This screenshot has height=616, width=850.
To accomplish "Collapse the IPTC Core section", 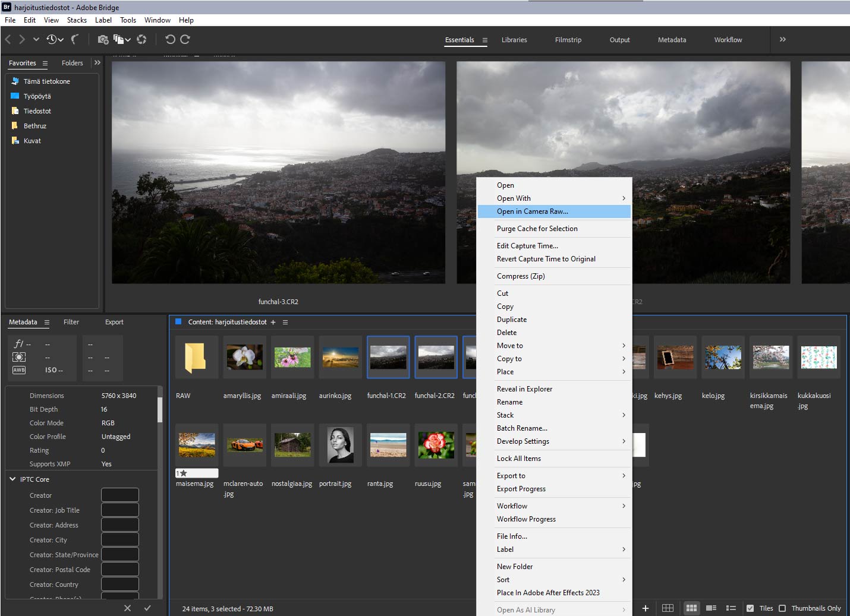I will point(12,479).
